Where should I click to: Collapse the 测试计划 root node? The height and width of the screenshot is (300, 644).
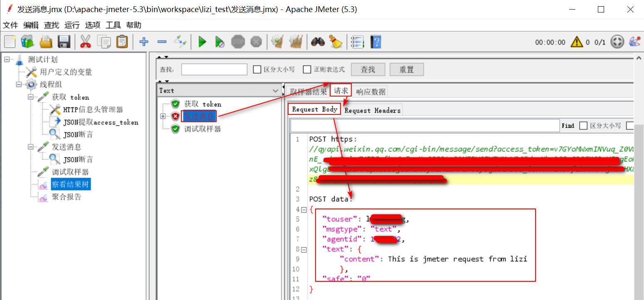click(x=7, y=60)
